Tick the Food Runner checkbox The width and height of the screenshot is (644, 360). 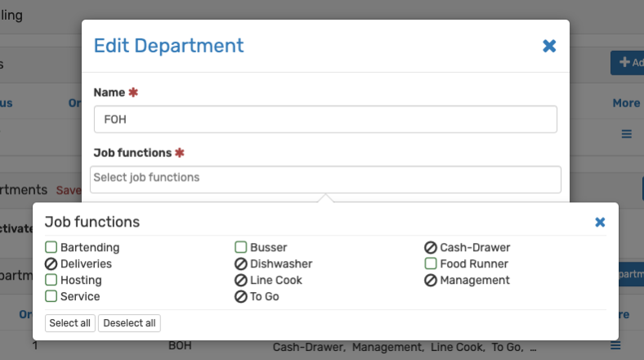431,263
